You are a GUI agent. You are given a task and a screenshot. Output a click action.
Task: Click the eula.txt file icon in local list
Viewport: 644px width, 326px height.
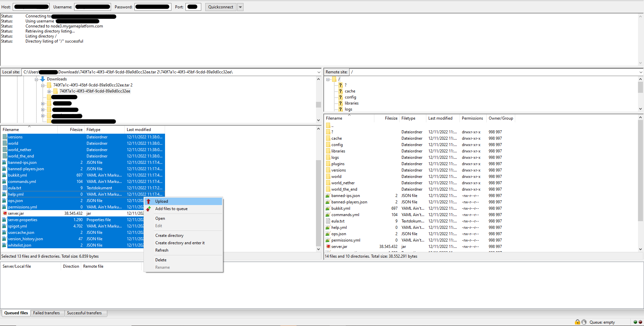pyautogui.click(x=5, y=188)
